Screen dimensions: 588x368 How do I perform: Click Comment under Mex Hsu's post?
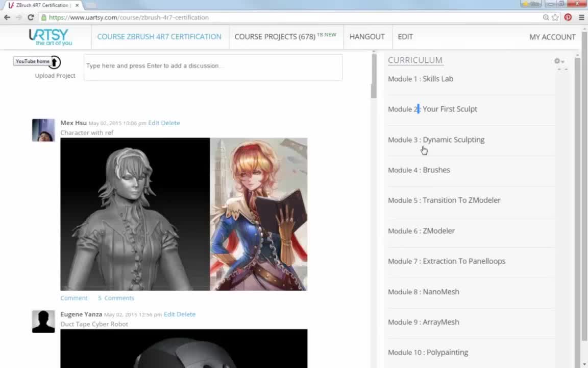click(x=74, y=298)
